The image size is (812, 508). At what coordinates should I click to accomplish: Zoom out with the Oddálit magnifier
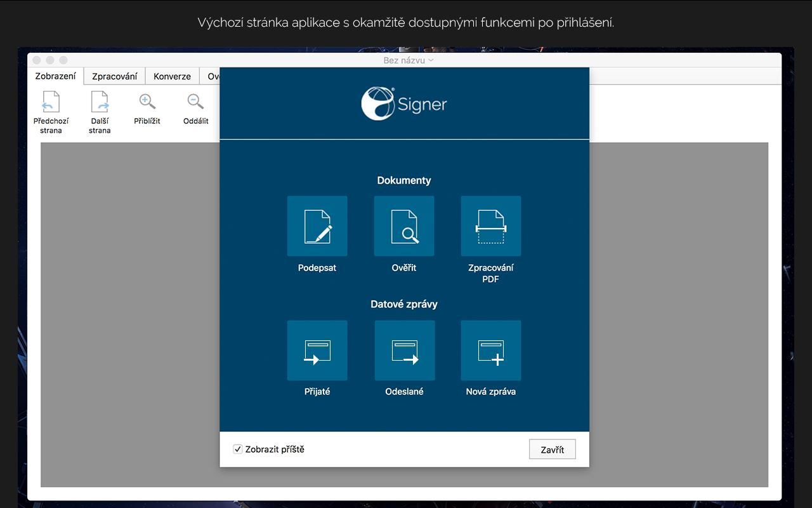(195, 102)
